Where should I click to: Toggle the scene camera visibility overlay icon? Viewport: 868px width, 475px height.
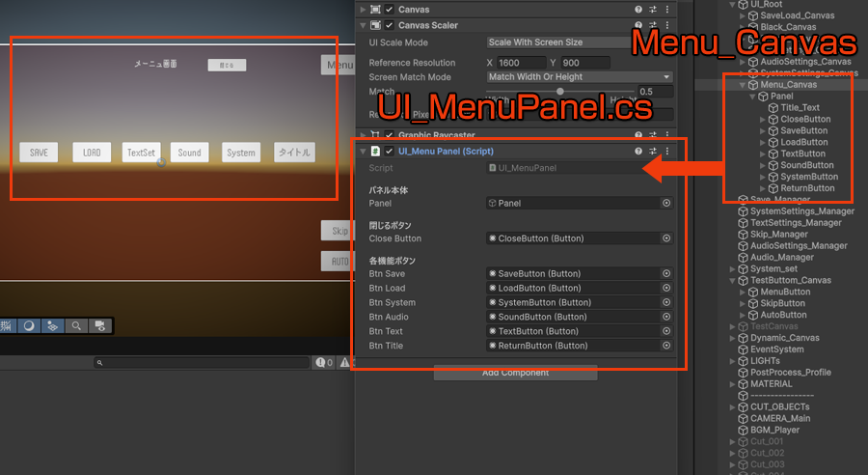(x=99, y=326)
